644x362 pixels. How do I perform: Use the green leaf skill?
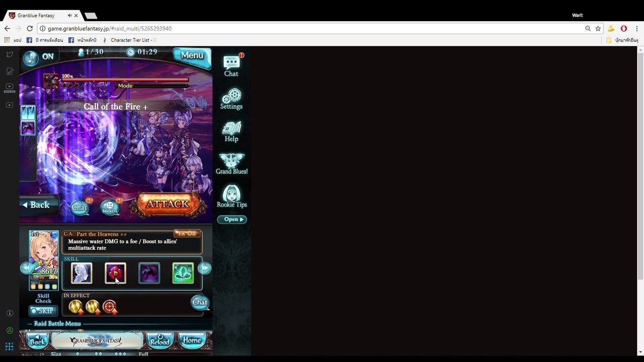click(183, 273)
